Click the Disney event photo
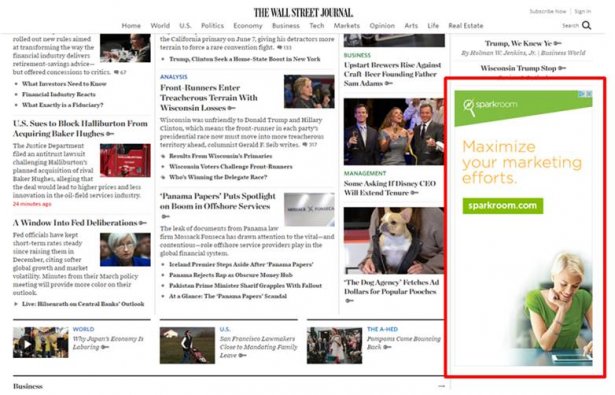Viewport: 615px width, 395px height. [394, 131]
